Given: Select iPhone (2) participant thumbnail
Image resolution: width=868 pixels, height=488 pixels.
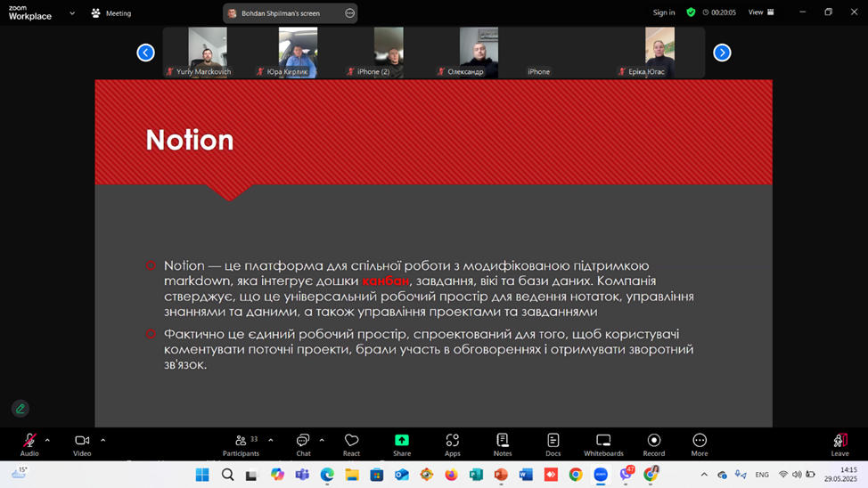Looking at the screenshot, I should coord(389,53).
